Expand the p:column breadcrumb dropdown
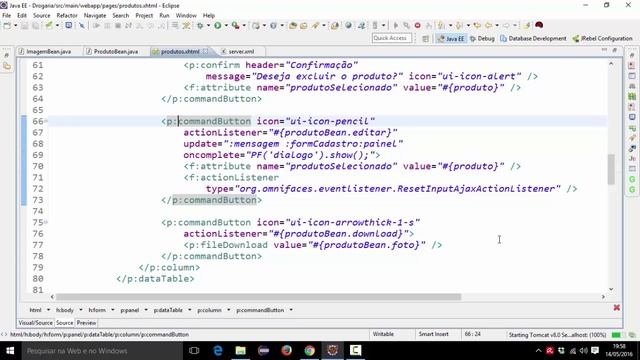640x360 pixels. point(228,310)
